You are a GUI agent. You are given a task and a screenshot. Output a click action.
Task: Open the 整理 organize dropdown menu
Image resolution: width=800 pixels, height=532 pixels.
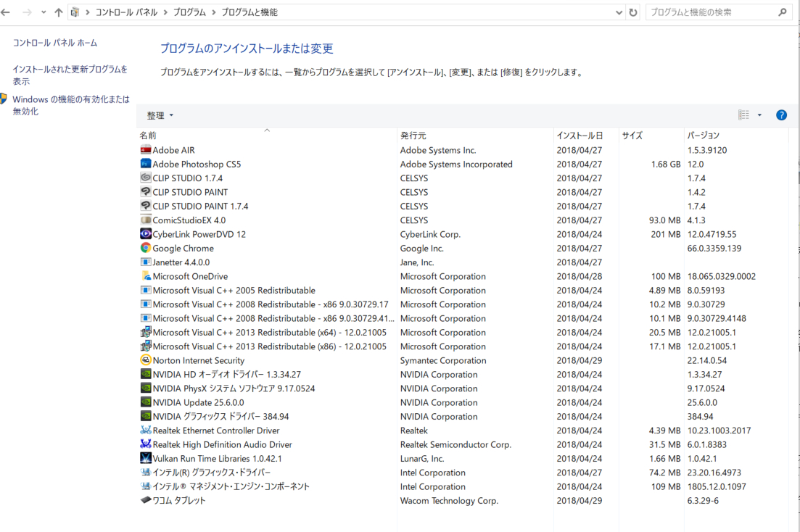[160, 115]
